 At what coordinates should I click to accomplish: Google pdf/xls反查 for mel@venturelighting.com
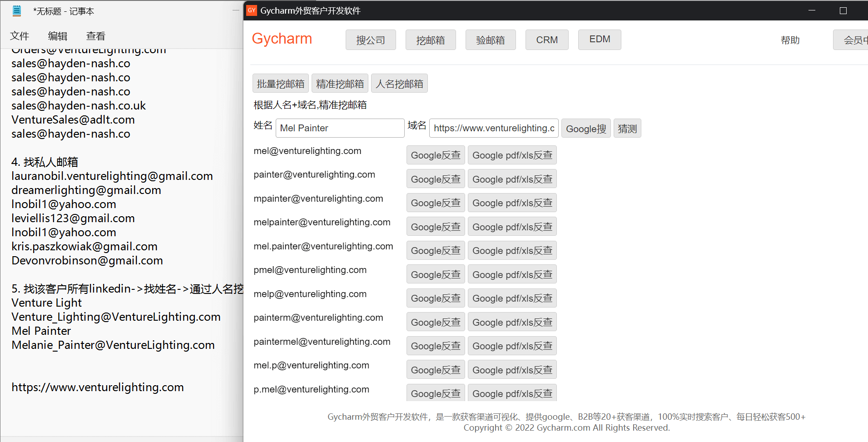click(x=512, y=155)
